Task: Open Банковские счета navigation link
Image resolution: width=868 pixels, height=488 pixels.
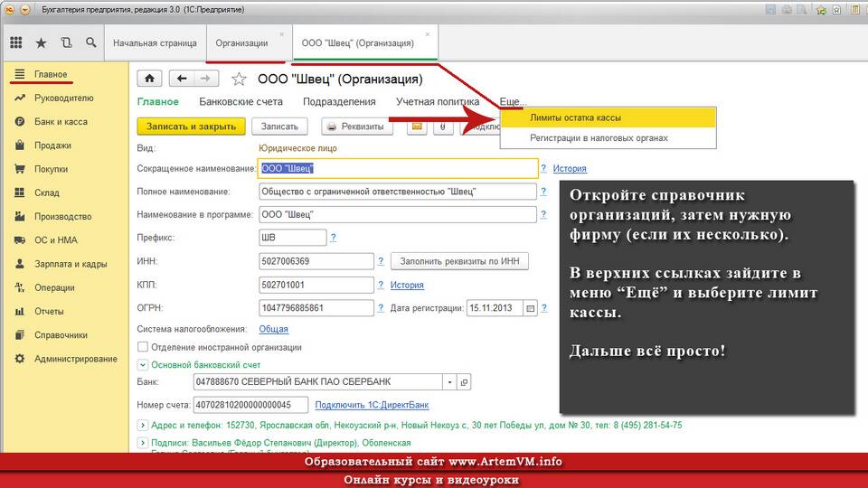Action: tap(241, 102)
